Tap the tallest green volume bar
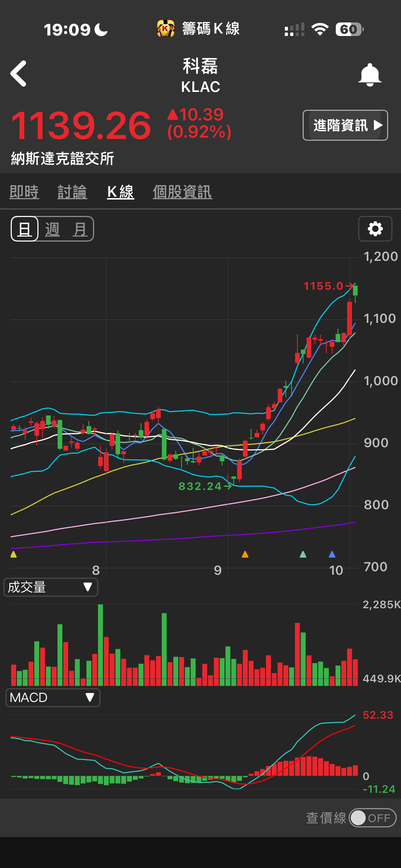Image resolution: width=401 pixels, height=868 pixels. pyautogui.click(x=101, y=645)
